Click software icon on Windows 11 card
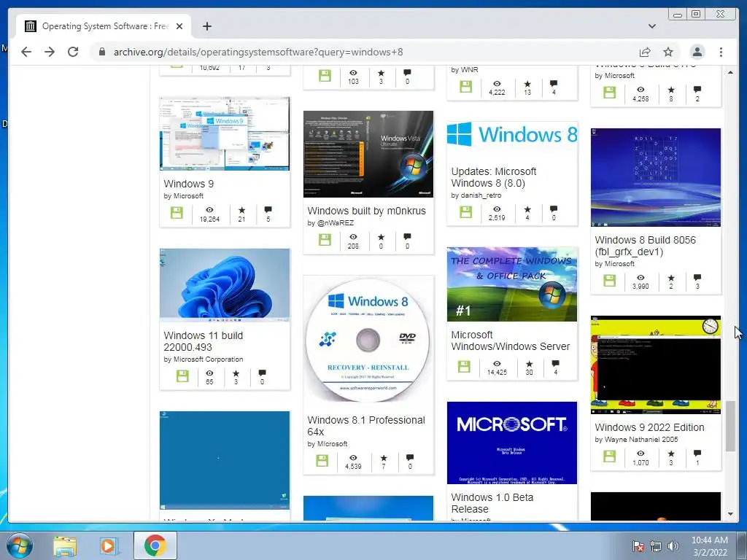 [182, 376]
